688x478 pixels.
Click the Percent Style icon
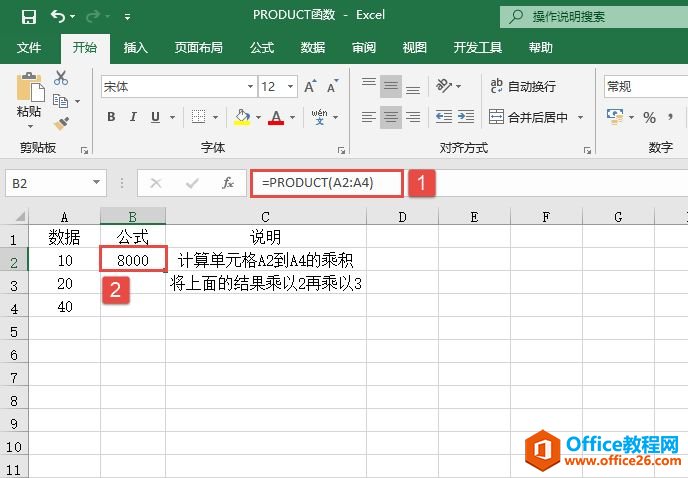(649, 118)
